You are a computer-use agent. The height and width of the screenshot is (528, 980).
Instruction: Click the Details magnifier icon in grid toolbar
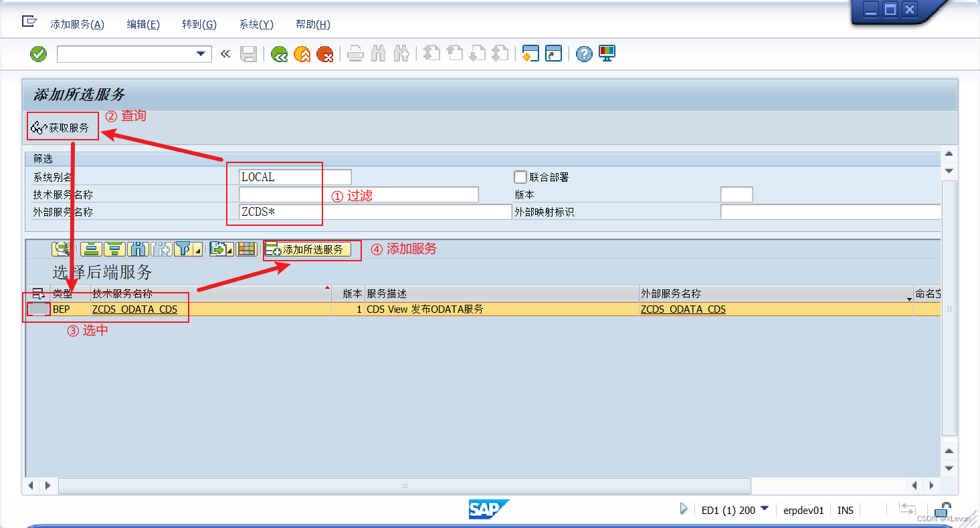[x=62, y=249]
